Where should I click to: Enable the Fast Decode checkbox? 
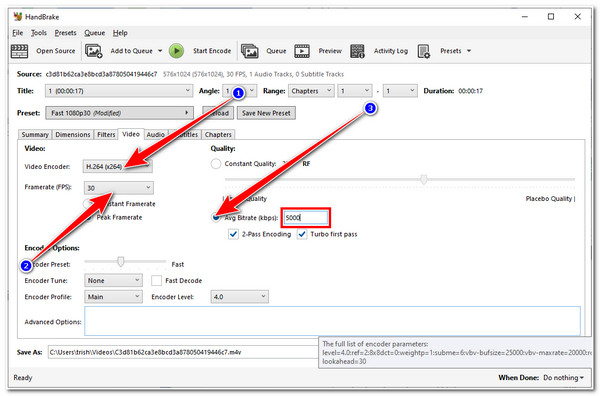tap(156, 280)
